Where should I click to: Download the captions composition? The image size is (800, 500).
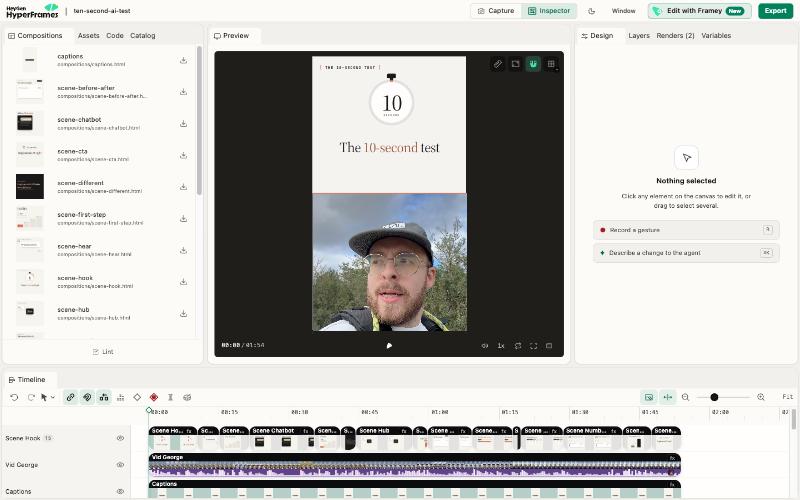(x=183, y=60)
